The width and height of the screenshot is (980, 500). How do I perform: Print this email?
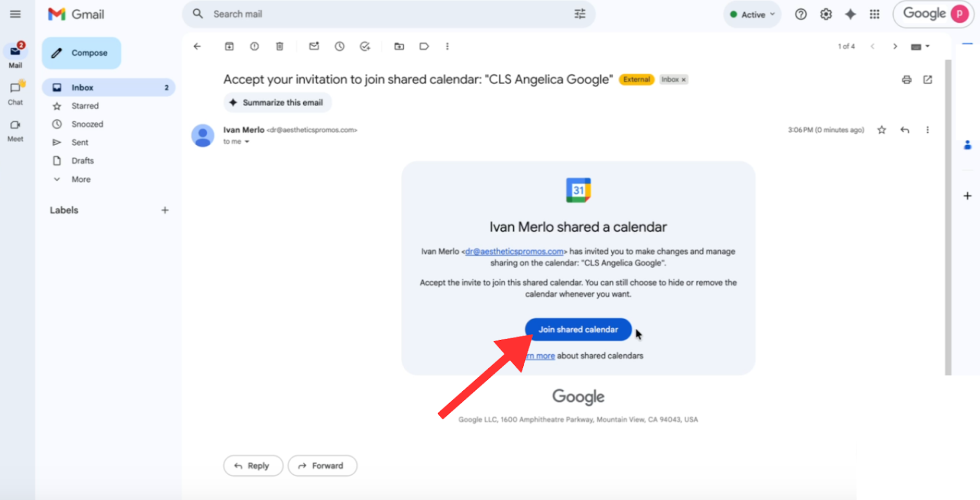point(907,80)
